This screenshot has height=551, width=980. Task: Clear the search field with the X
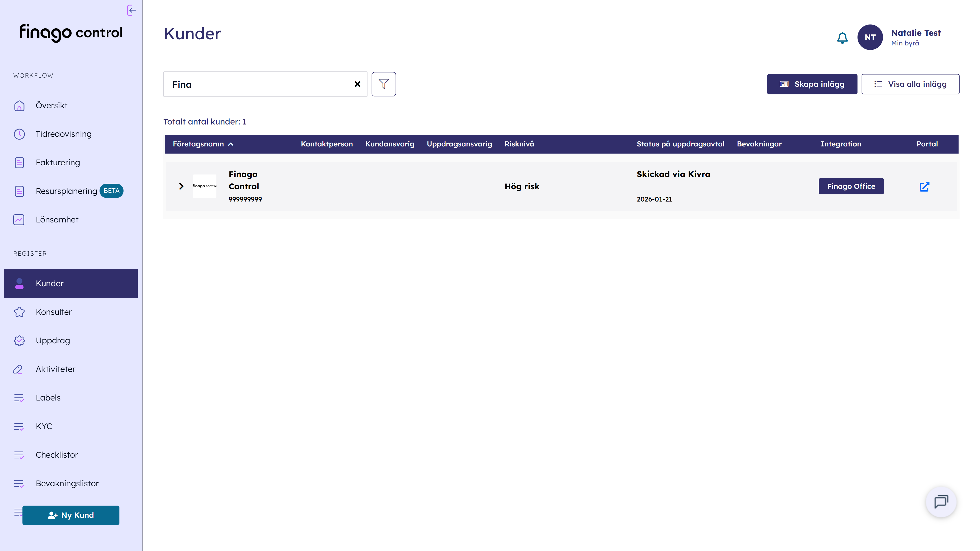point(357,84)
